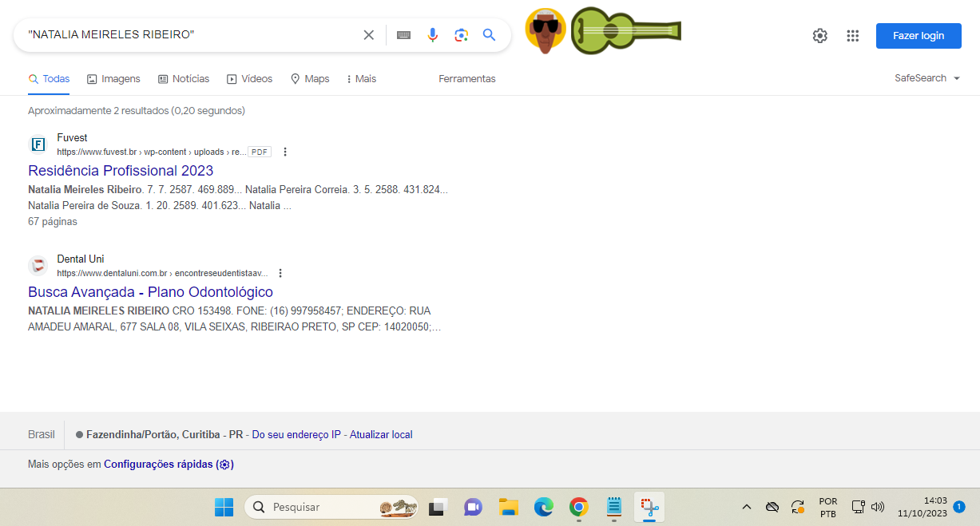Image resolution: width=980 pixels, height=526 pixels.
Task: Click Do seu endereço IP link
Action: tap(296, 435)
